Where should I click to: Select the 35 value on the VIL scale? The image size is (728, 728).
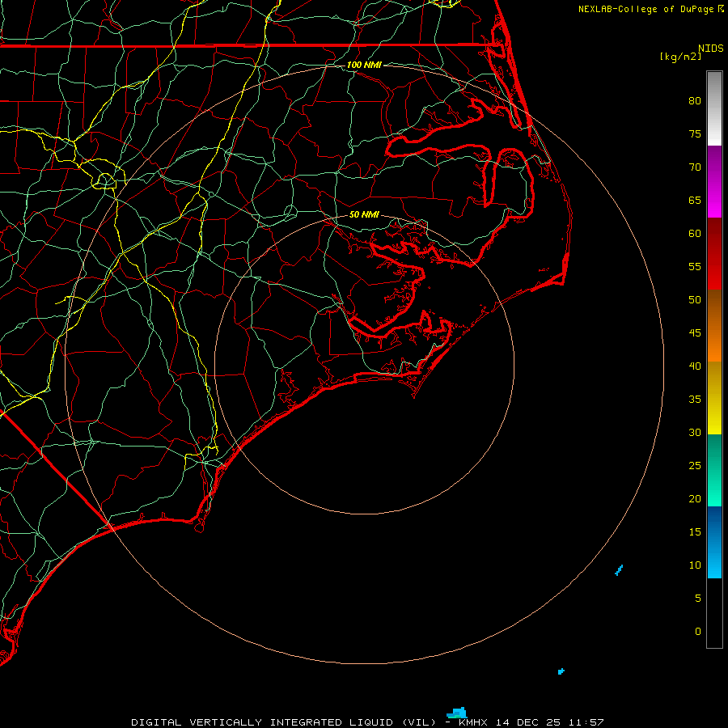click(695, 400)
